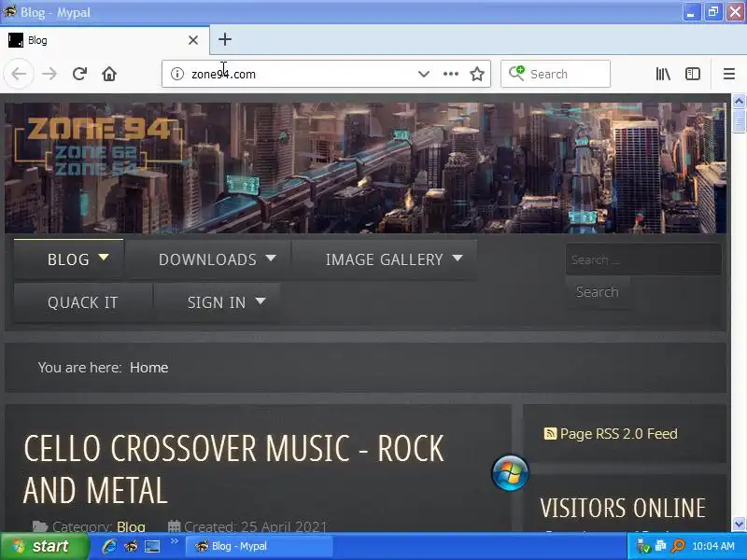
Task: Expand quick launch overflow chevron
Action: click(174, 541)
